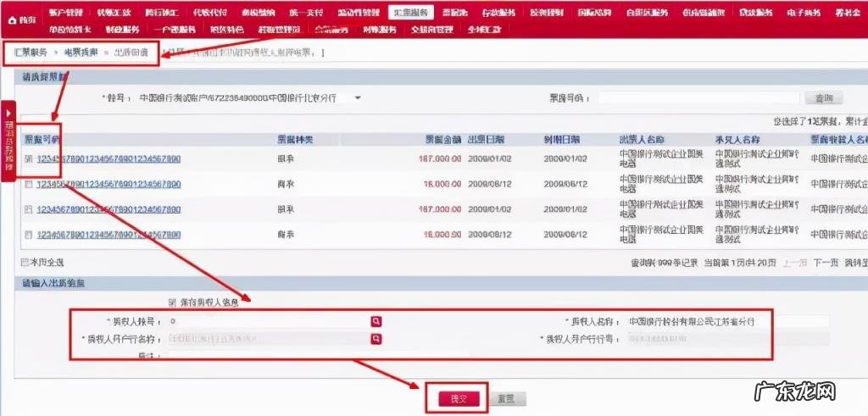This screenshot has height=416, width=868.
Task: Click the red 提交 submit button
Action: point(459,398)
